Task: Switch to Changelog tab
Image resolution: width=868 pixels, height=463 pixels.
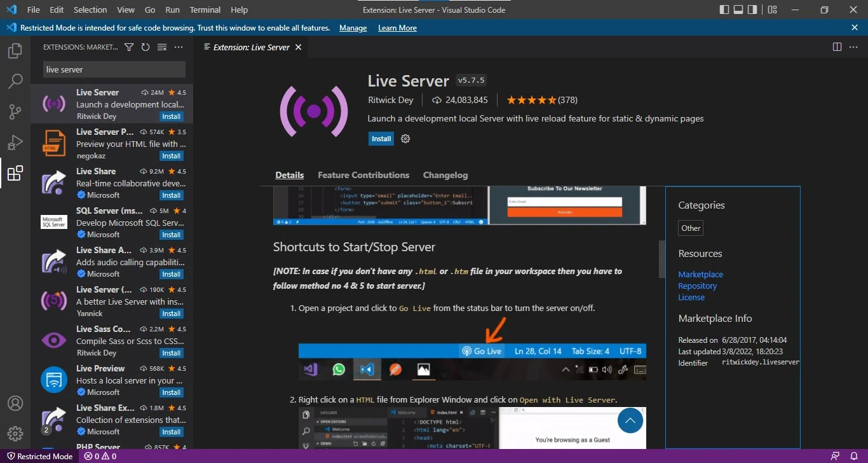Action: pos(445,175)
